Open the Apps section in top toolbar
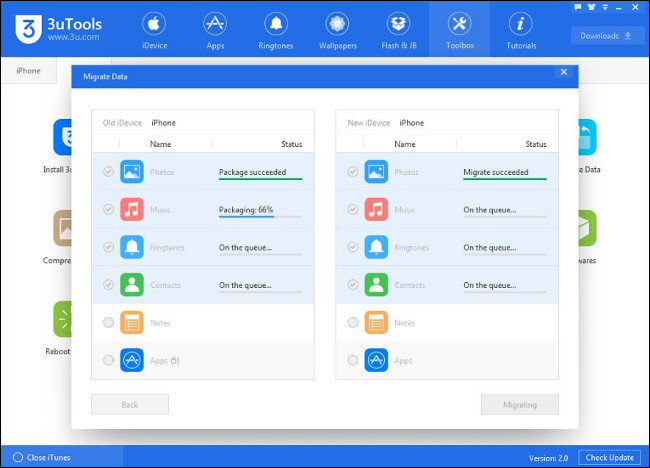This screenshot has height=468, width=650. 214,30
